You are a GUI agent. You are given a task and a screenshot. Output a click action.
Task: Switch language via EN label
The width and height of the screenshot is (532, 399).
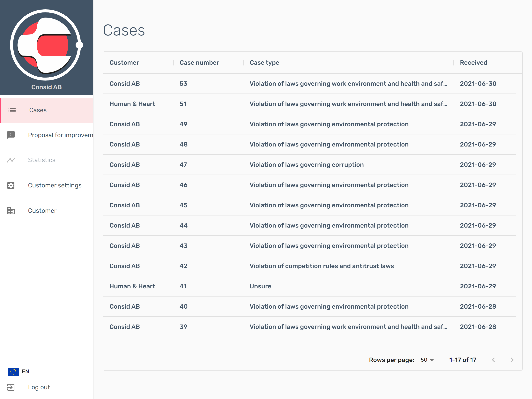[x=25, y=372]
